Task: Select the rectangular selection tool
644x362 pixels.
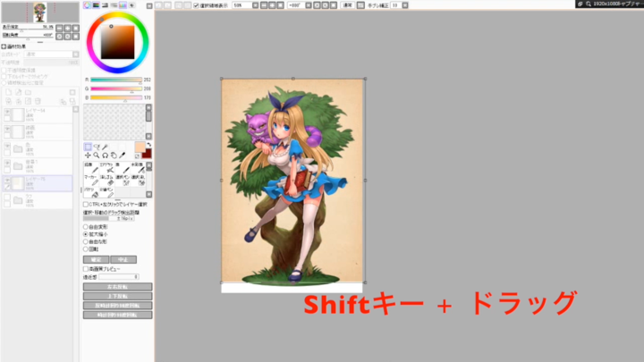Action: 88,147
